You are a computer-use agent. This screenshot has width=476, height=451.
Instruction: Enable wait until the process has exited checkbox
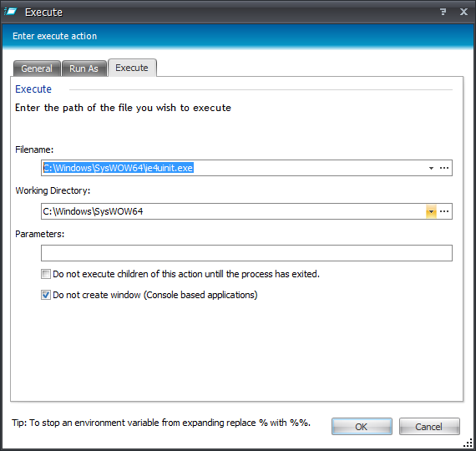pos(46,274)
